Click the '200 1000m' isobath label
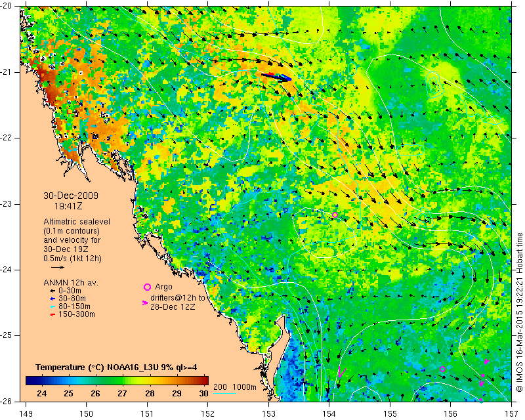This screenshot has height=420, width=525. pos(235,387)
